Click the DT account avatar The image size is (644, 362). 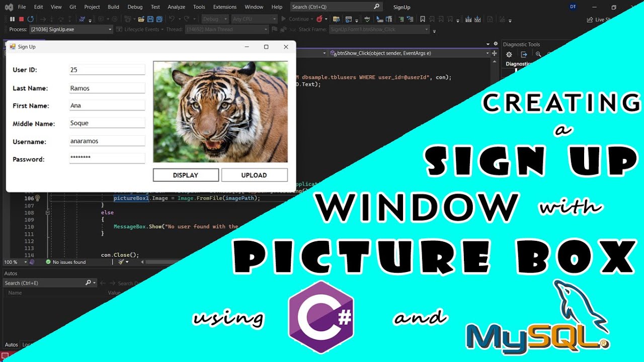coord(573,7)
